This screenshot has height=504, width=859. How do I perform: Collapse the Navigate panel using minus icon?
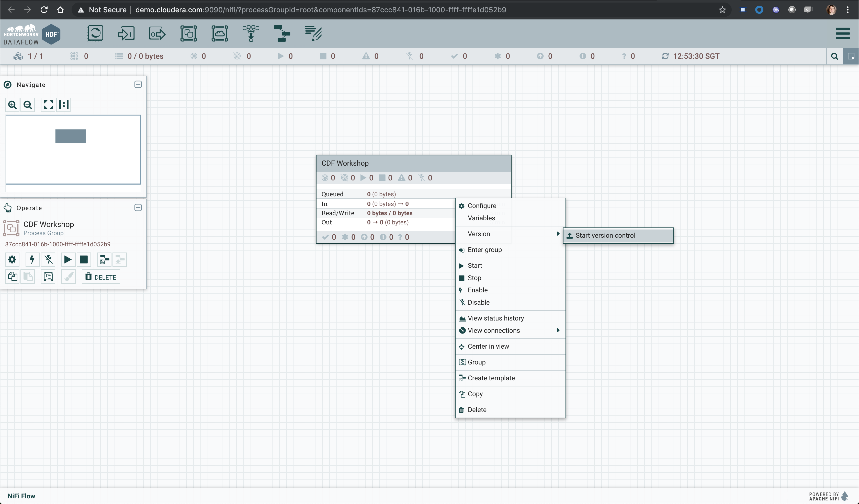click(138, 85)
